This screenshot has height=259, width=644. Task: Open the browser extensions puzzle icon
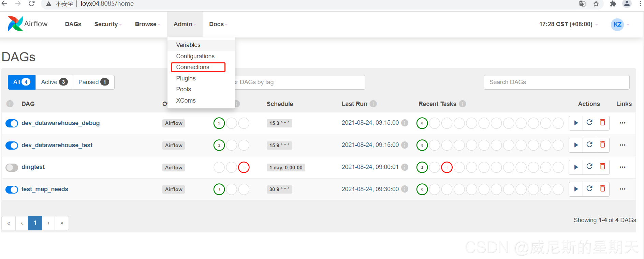click(x=613, y=4)
